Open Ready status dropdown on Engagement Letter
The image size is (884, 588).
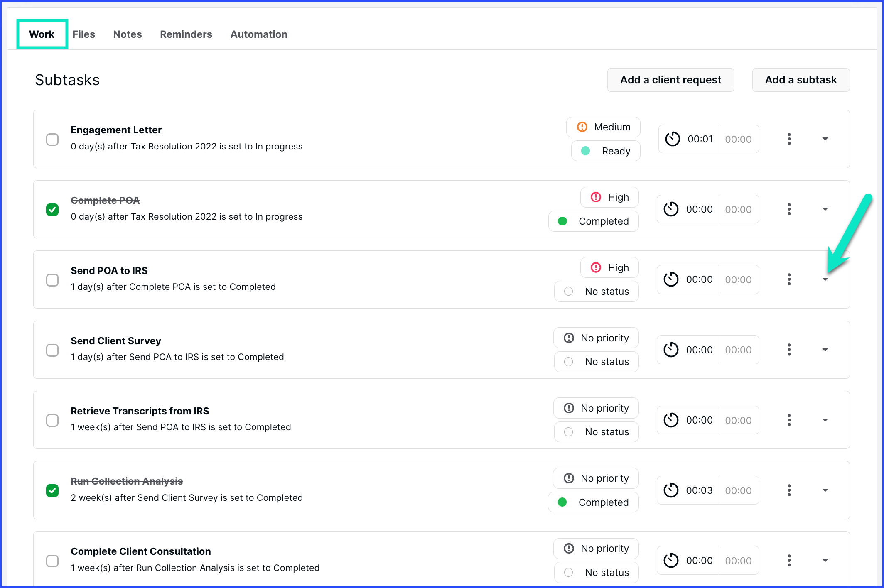point(606,151)
